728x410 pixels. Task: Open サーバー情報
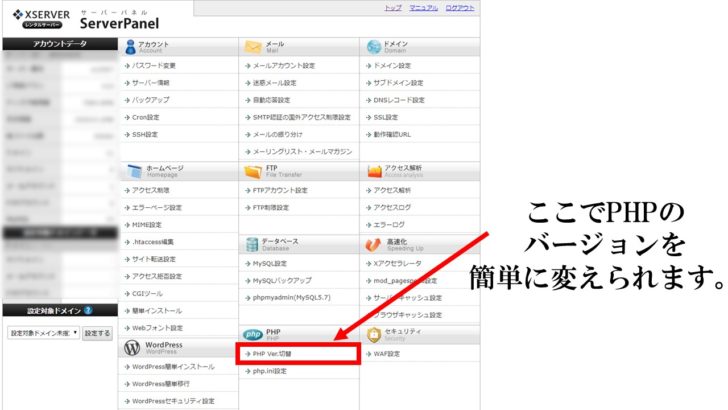point(150,83)
